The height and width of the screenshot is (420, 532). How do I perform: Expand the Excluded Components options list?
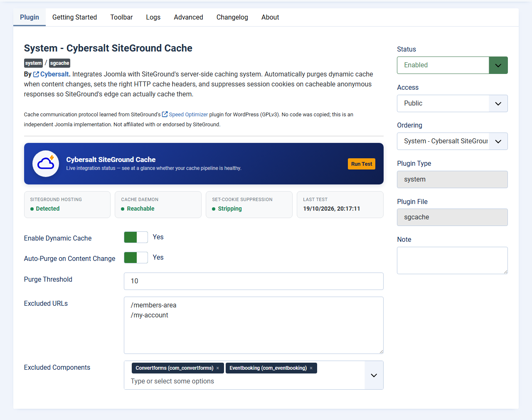(x=374, y=375)
